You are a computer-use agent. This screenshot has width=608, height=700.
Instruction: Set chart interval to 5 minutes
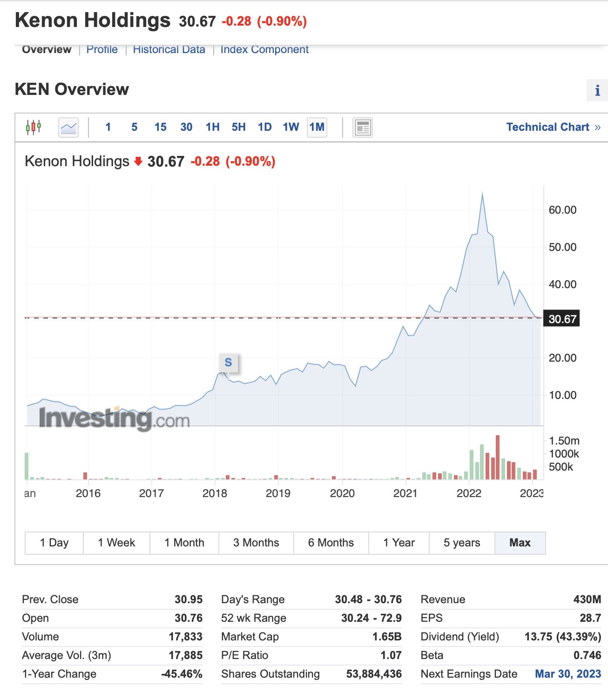coord(135,127)
